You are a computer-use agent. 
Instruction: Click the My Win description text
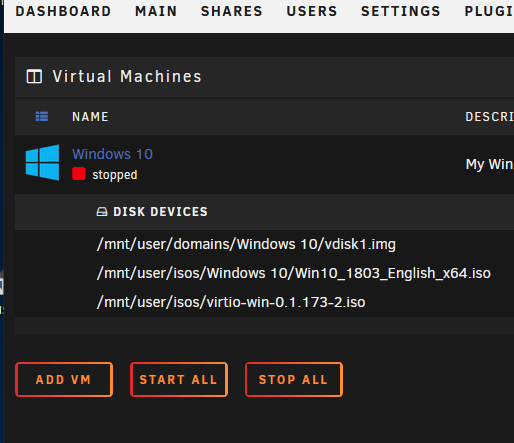coord(489,164)
